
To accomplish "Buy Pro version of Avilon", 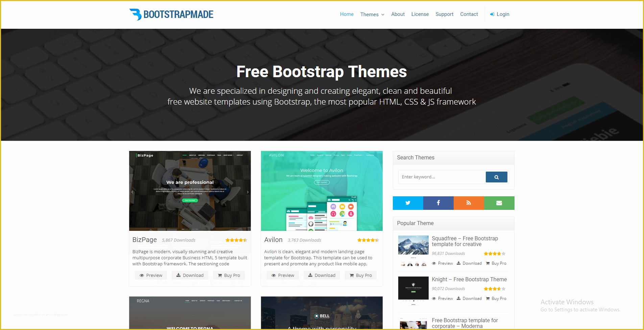I will tap(360, 275).
